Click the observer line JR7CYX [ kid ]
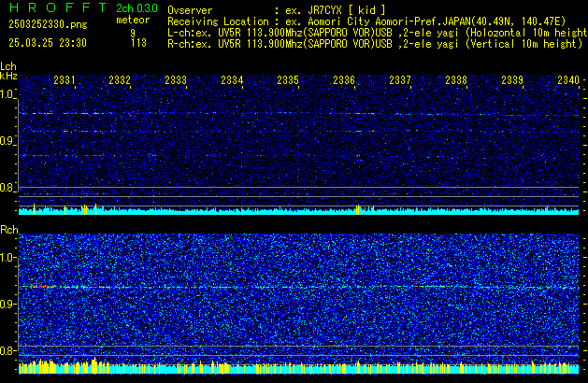This screenshot has width=588, height=383. [277, 10]
